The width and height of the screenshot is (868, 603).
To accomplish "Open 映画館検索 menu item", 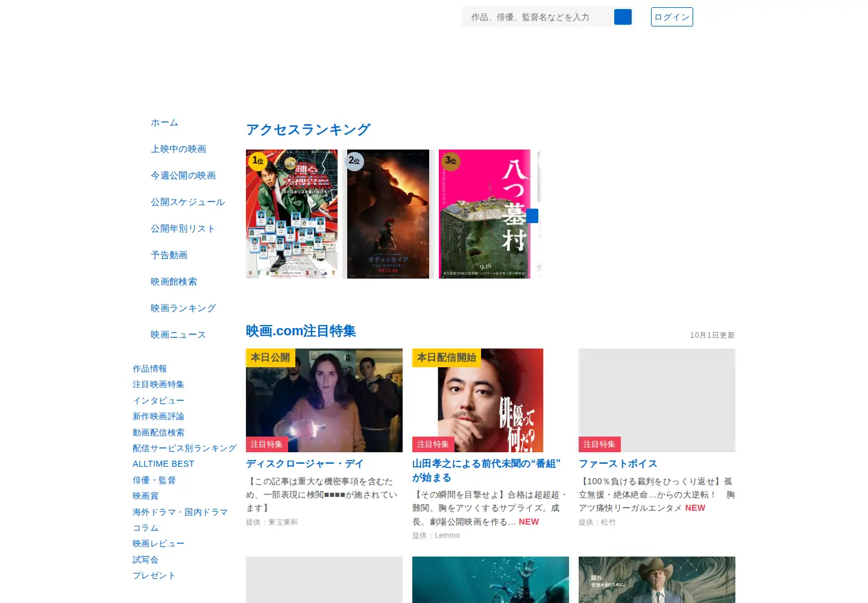I will 174,282.
